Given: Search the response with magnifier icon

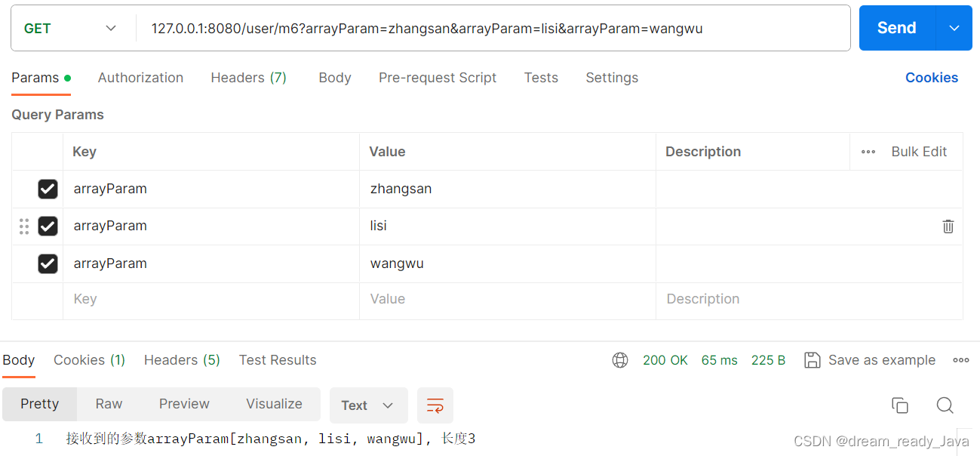Looking at the screenshot, I should [x=945, y=405].
